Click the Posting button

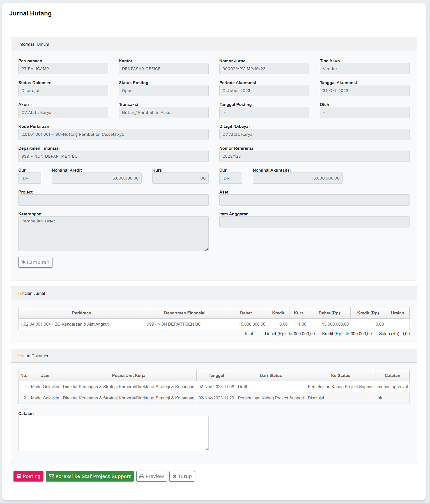(28, 476)
